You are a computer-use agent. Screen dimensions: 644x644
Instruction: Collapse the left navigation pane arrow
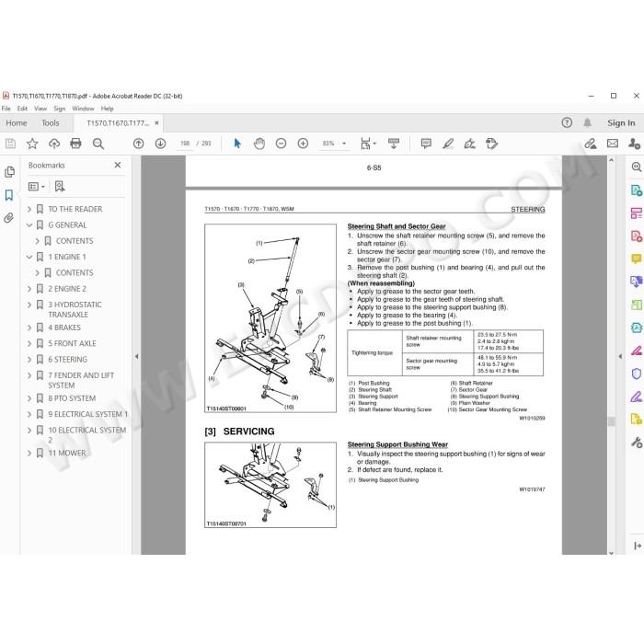tap(136, 357)
